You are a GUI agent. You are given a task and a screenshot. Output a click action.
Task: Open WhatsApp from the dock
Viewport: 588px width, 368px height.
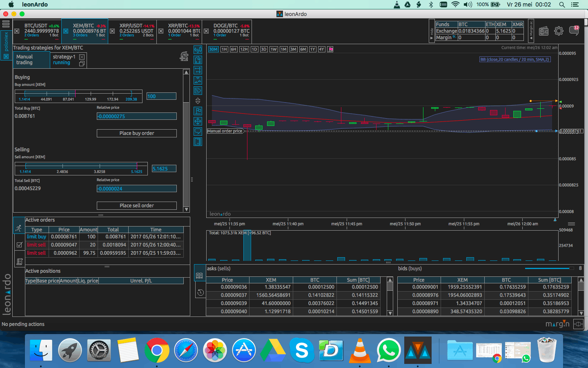click(389, 350)
